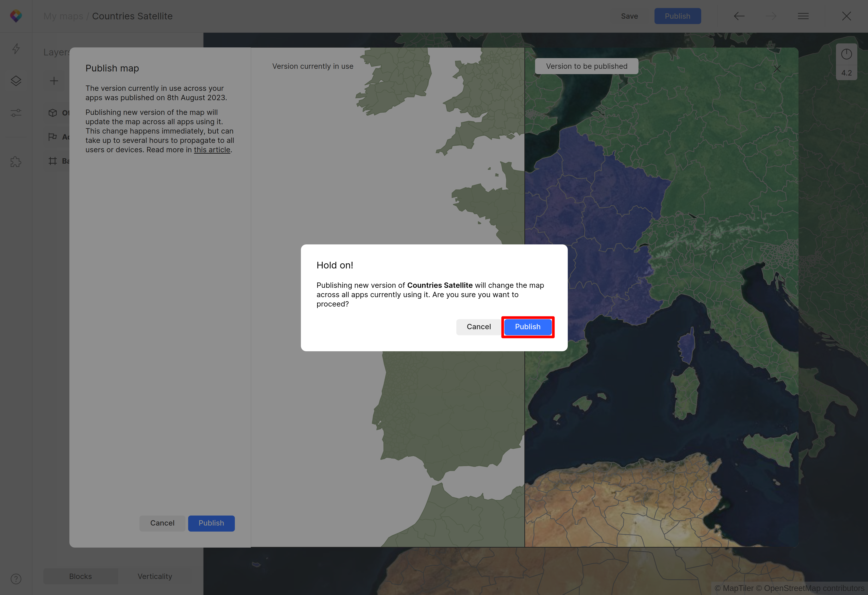Click Cancel in Publish map sidebar
Image resolution: width=868 pixels, height=595 pixels.
click(x=162, y=523)
